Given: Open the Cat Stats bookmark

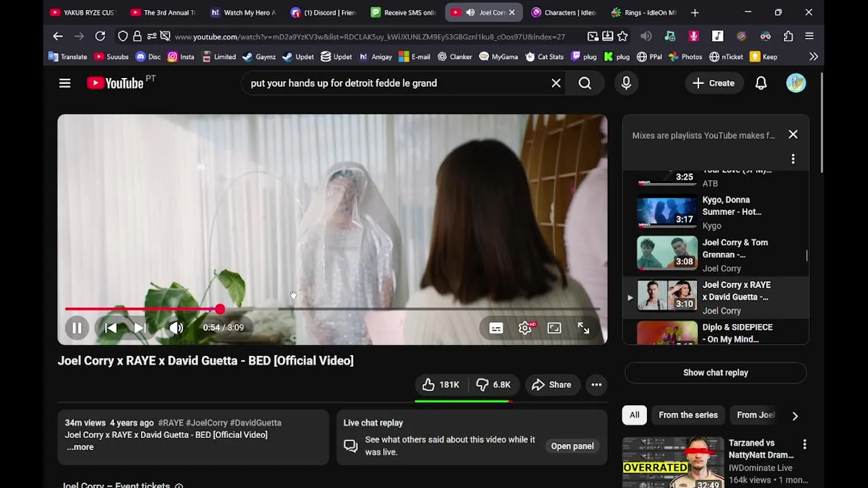Looking at the screenshot, I should point(545,57).
